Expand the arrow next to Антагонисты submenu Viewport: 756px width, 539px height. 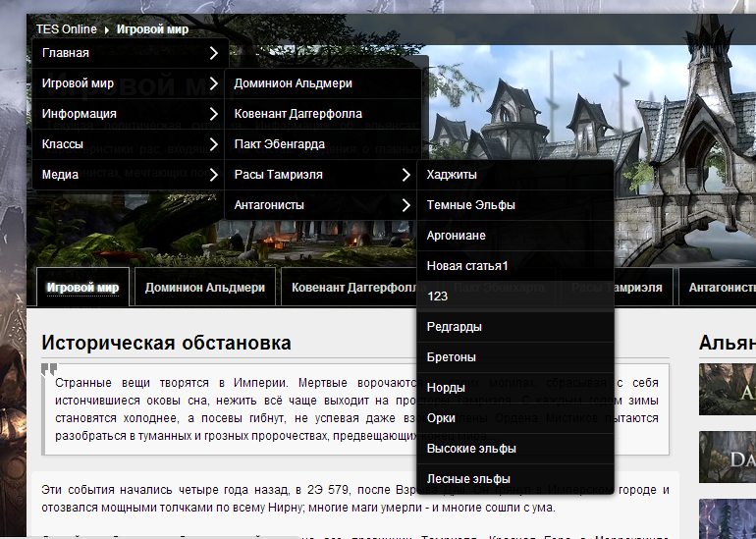click(x=405, y=205)
